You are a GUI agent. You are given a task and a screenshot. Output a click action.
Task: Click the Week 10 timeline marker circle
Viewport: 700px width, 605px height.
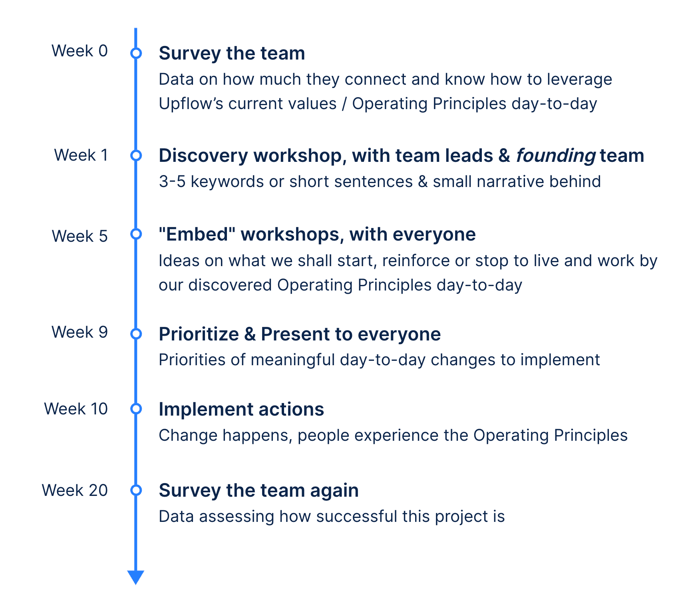[136, 408]
